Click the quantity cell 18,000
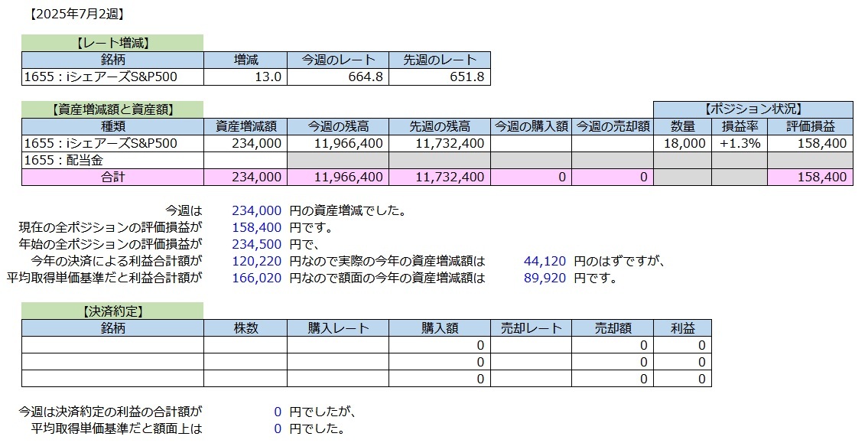The height and width of the screenshot is (443, 868). (684, 143)
